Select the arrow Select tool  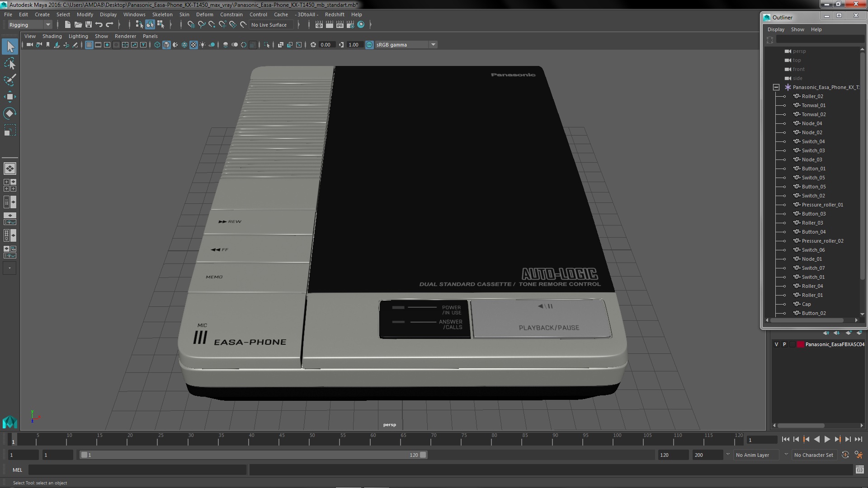coord(10,47)
